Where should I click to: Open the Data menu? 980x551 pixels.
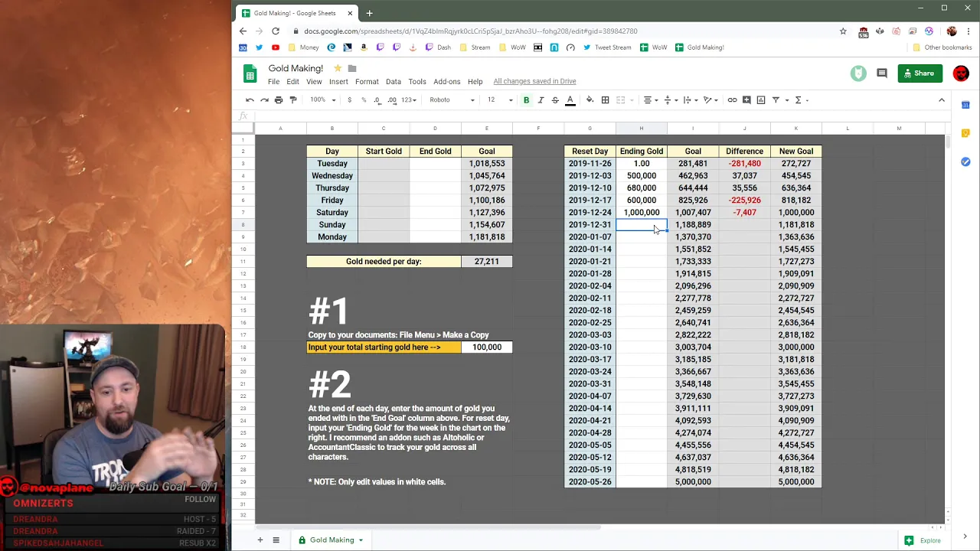click(x=394, y=81)
